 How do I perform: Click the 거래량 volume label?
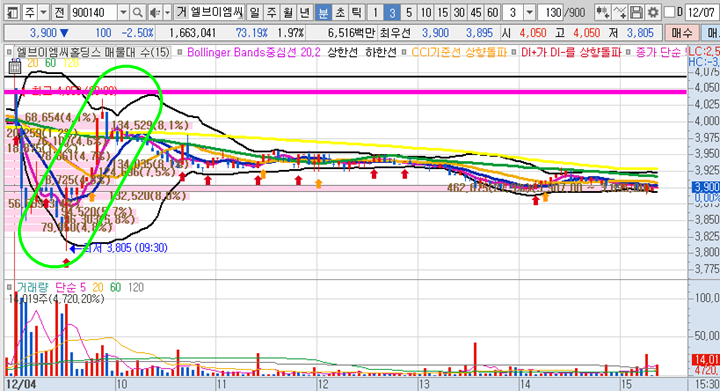32,288
